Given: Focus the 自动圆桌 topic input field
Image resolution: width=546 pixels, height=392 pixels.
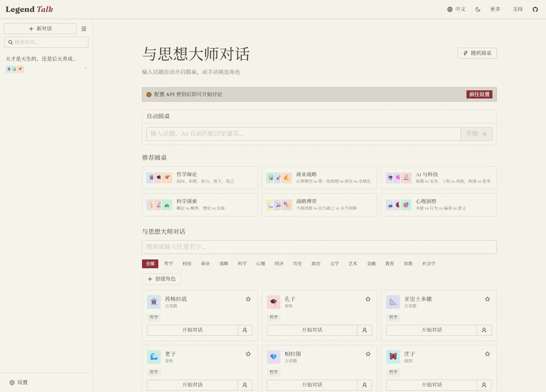Looking at the screenshot, I should pyautogui.click(x=303, y=134).
